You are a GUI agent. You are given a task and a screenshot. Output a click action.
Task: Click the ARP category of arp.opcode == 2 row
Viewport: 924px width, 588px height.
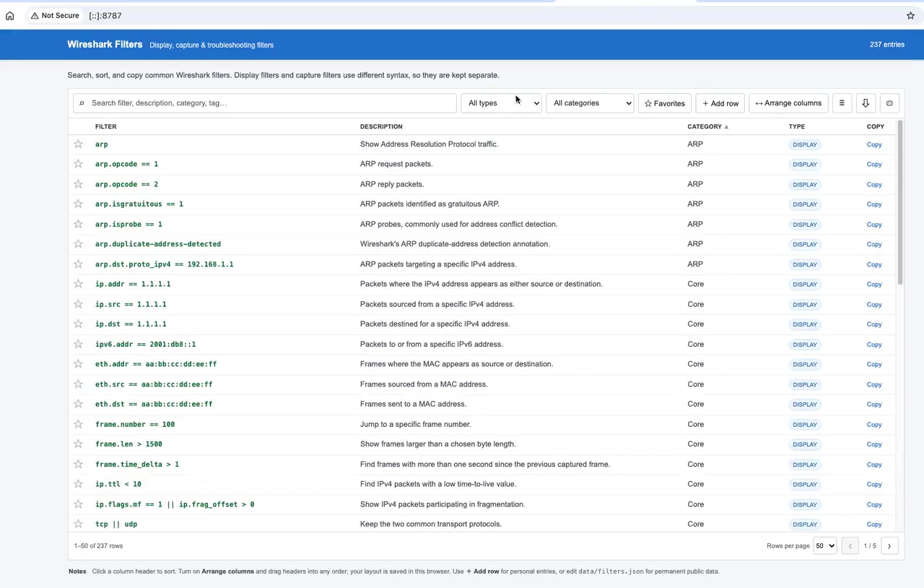point(695,184)
